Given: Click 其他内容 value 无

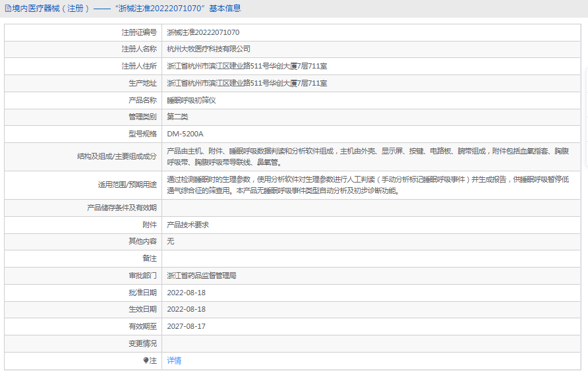Looking at the screenshot, I should coord(171,241).
